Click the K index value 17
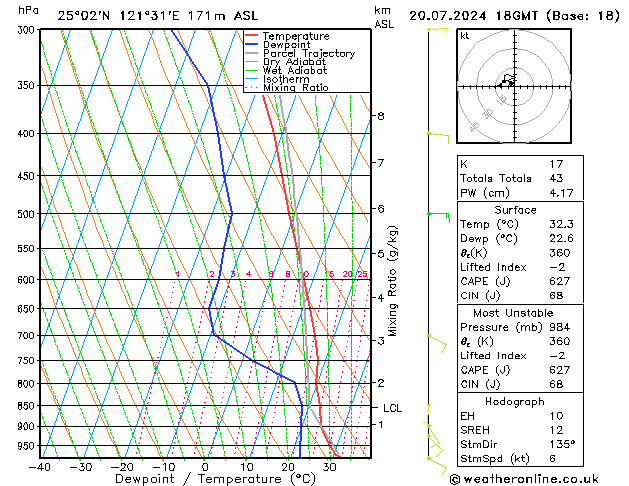 [x=556, y=164]
